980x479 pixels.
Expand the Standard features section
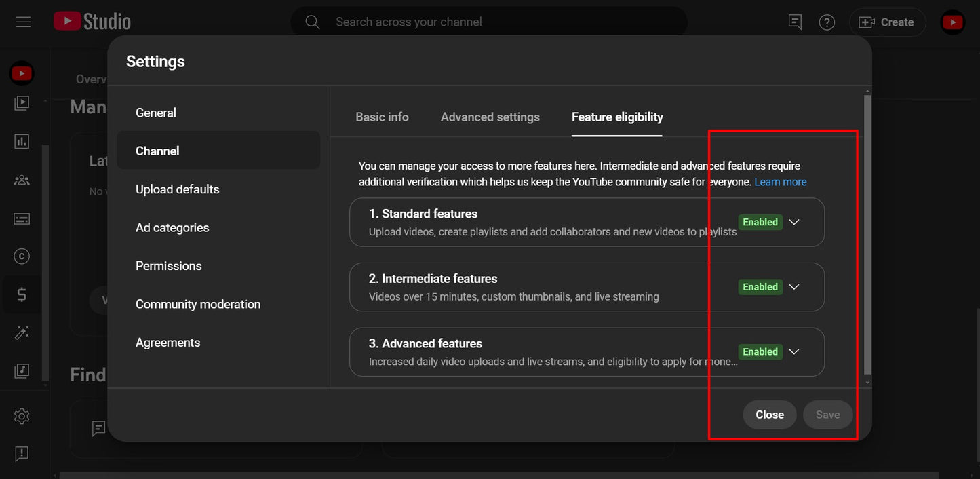point(794,222)
